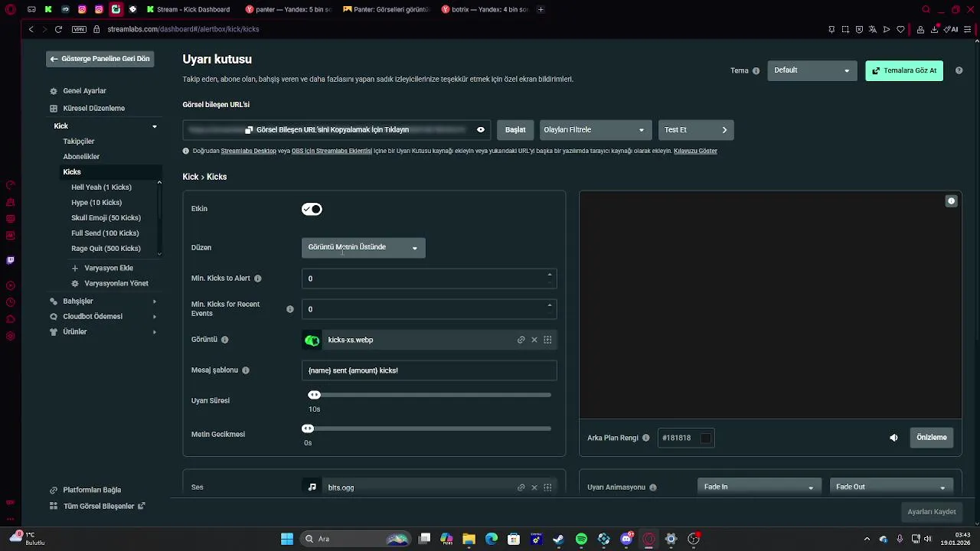The image size is (980, 551).
Task: Open Discord from the taskbar
Action: 626,539
